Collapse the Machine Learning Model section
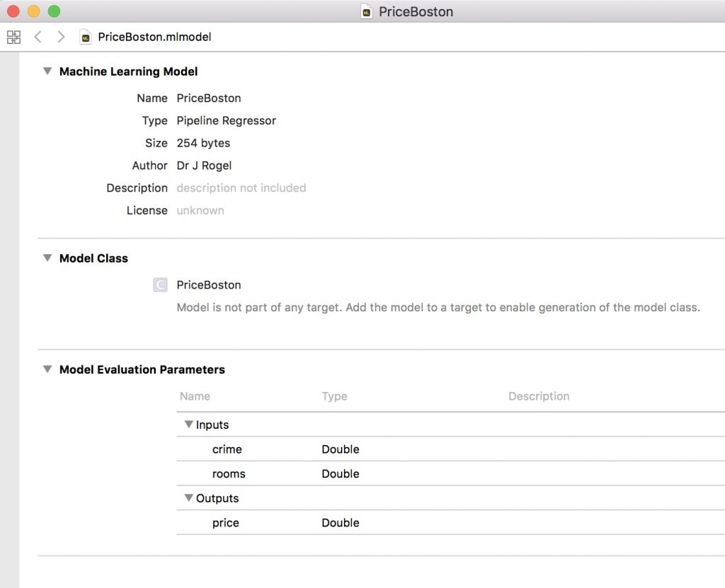725x588 pixels. [47, 71]
